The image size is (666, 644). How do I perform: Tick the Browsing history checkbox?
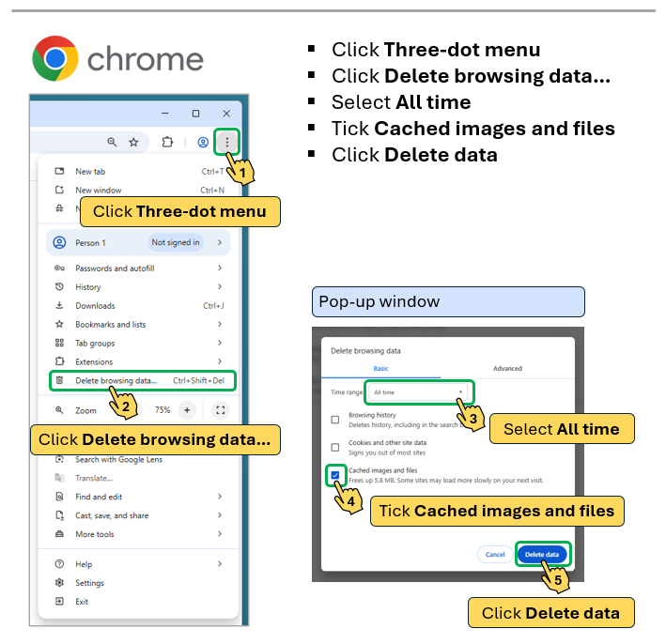point(335,420)
